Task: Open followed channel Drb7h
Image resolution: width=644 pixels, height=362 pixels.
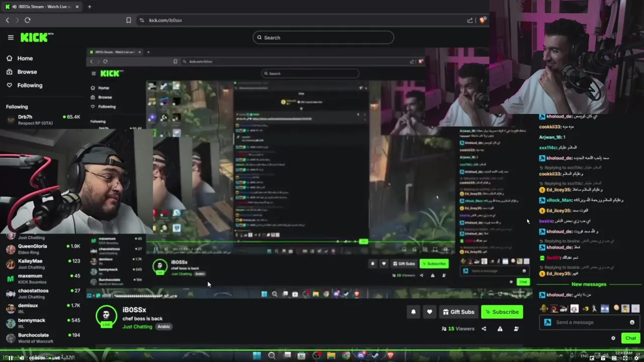Action: click(x=43, y=120)
